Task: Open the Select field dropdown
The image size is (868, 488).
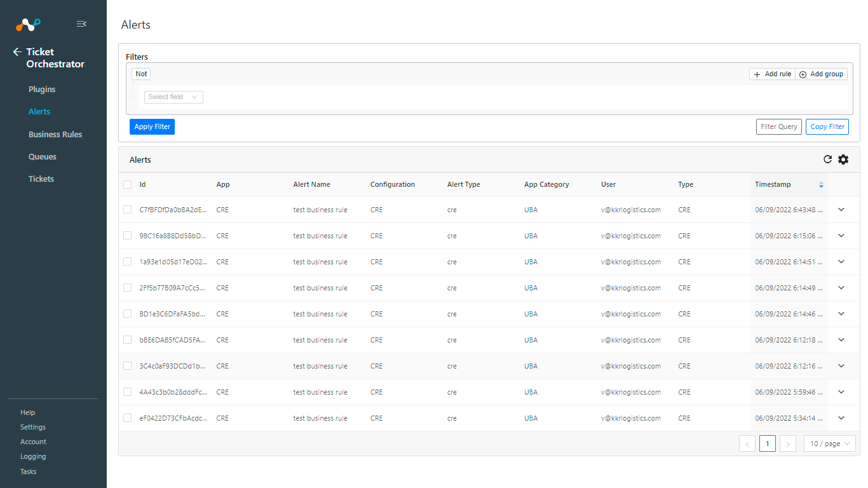Action: 173,97
